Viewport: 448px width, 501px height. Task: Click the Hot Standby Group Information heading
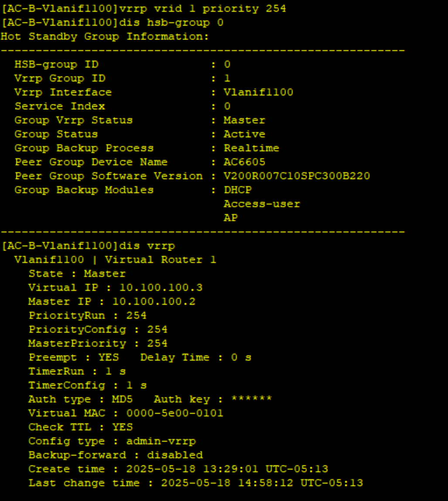click(105, 37)
